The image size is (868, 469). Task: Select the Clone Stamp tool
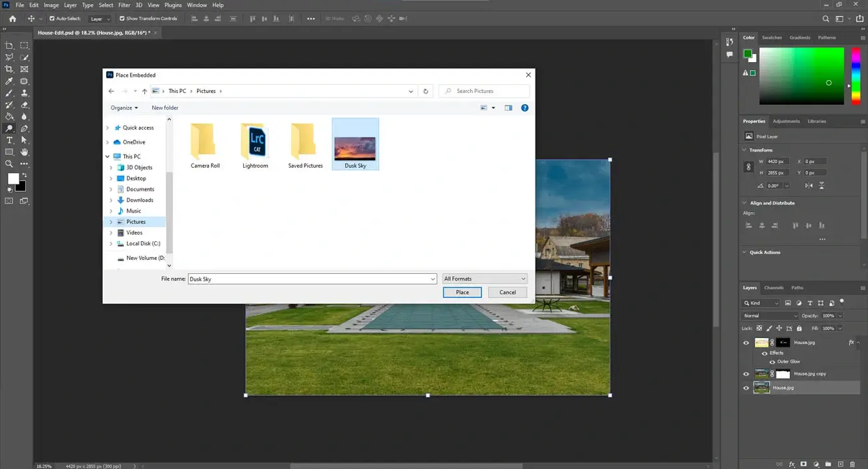23,94
